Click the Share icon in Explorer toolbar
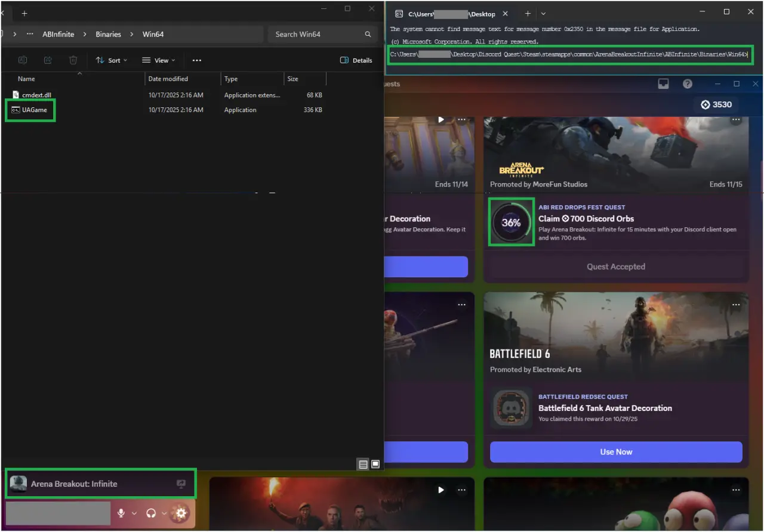This screenshot has width=764, height=532. 48,60
